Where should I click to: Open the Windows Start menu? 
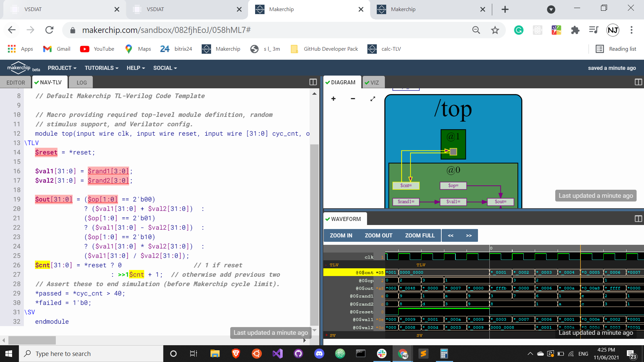pyautogui.click(x=9, y=354)
